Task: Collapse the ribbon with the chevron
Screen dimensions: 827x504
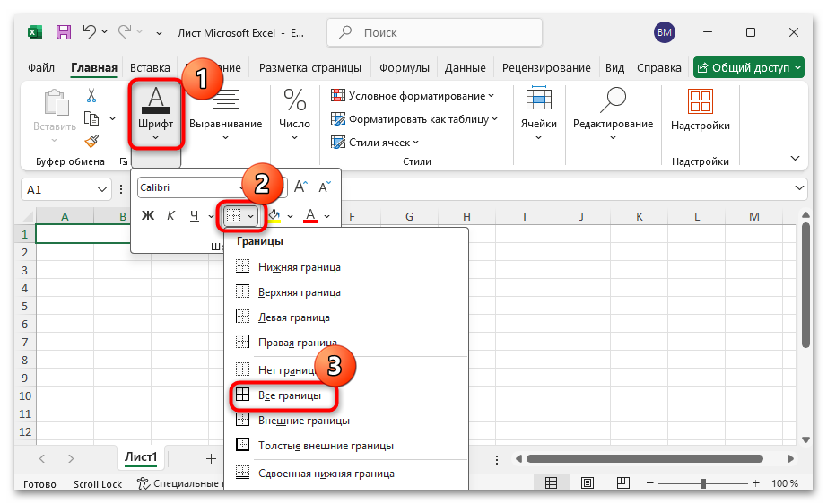Action: pyautogui.click(x=795, y=158)
